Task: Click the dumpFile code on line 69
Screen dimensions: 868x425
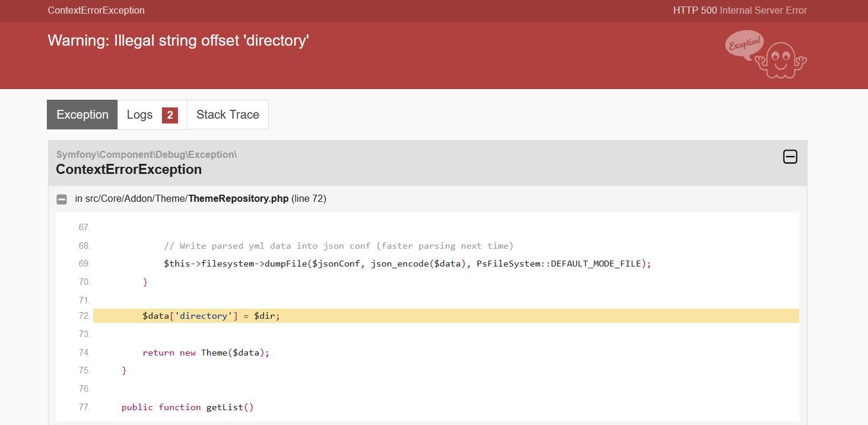Action: pos(408,264)
